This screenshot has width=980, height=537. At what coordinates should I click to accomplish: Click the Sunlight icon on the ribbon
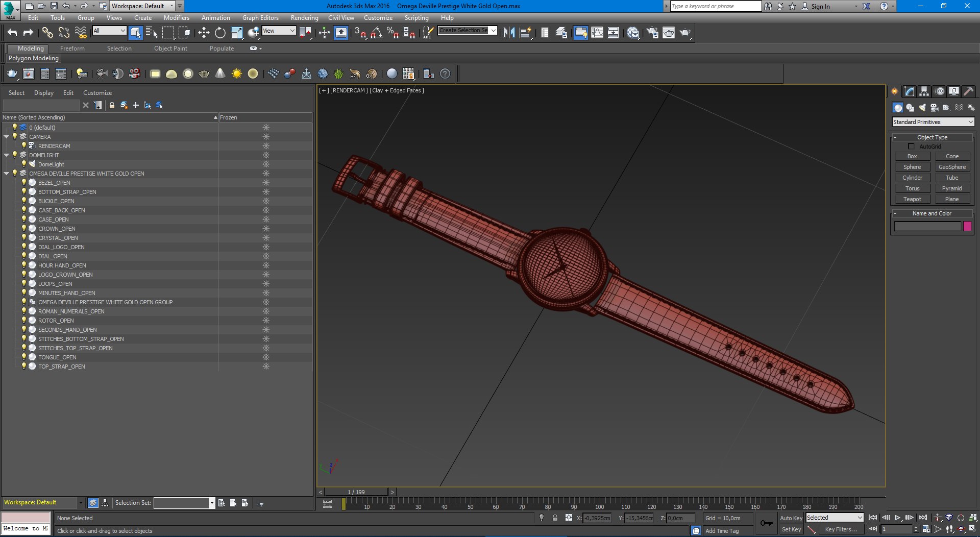pyautogui.click(x=236, y=74)
